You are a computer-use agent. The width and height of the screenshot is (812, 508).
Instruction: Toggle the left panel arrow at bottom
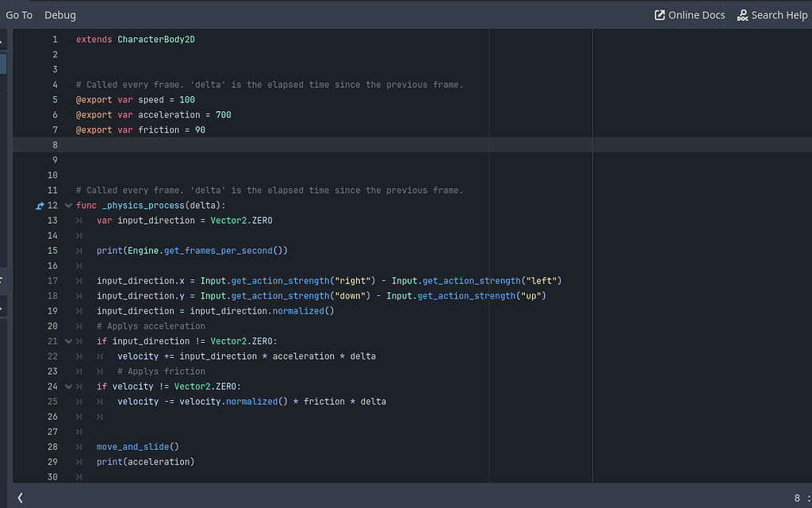tap(20, 498)
